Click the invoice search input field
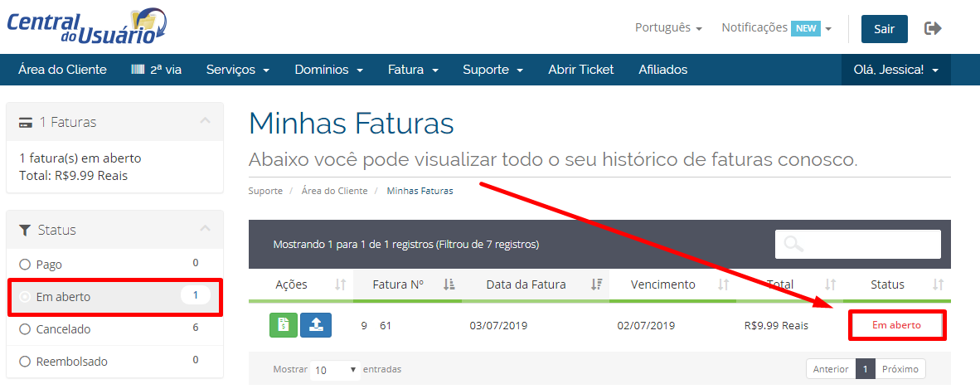 point(871,244)
